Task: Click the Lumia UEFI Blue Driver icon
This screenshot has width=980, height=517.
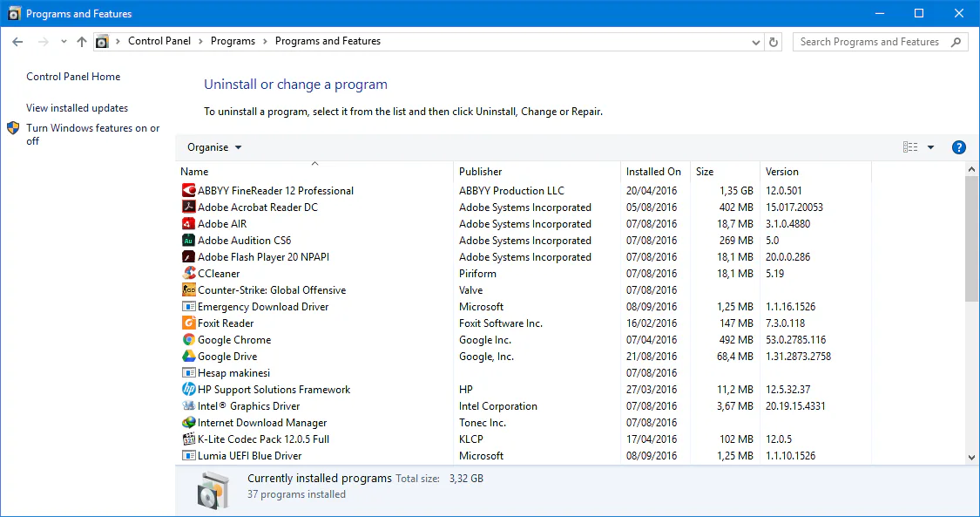Action: tap(188, 455)
